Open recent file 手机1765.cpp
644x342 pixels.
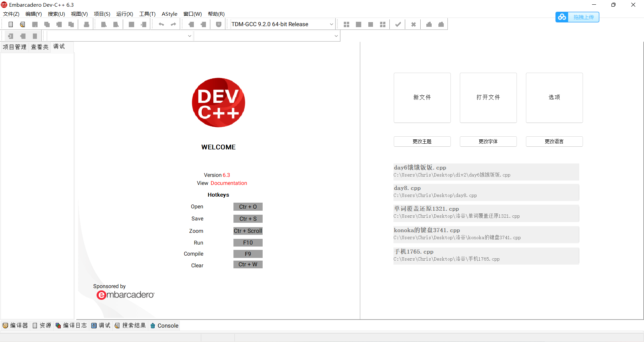click(486, 256)
